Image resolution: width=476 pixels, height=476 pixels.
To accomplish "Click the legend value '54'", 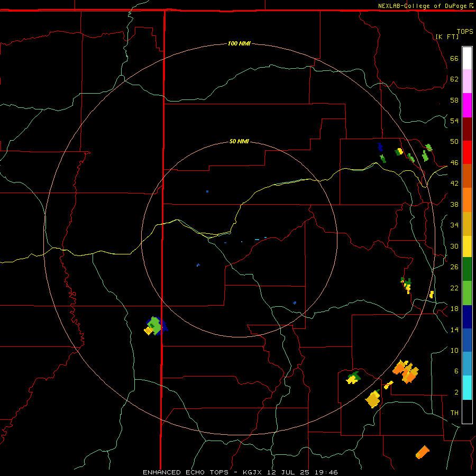I will coord(454,121).
